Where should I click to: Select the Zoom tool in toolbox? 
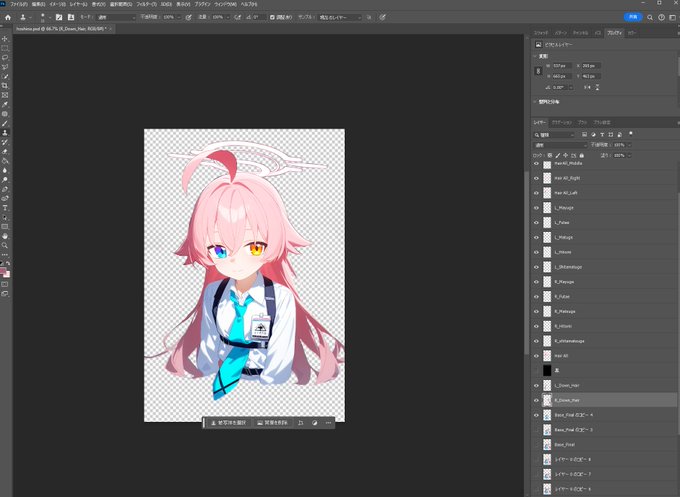5,245
